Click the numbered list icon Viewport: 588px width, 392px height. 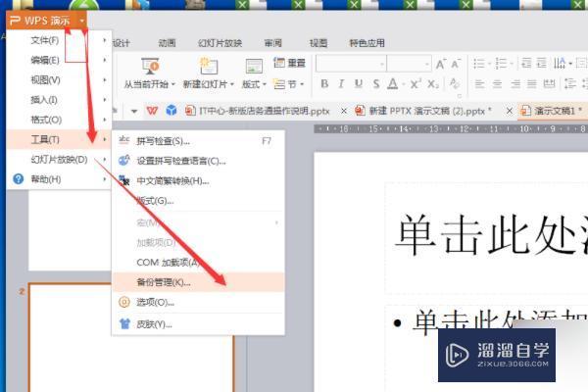point(501,63)
